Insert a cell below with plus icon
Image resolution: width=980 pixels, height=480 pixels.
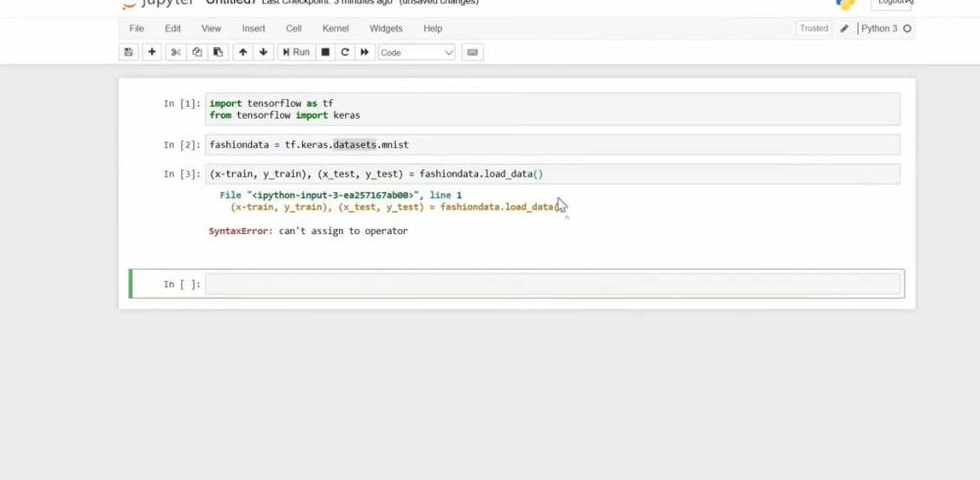(152, 53)
